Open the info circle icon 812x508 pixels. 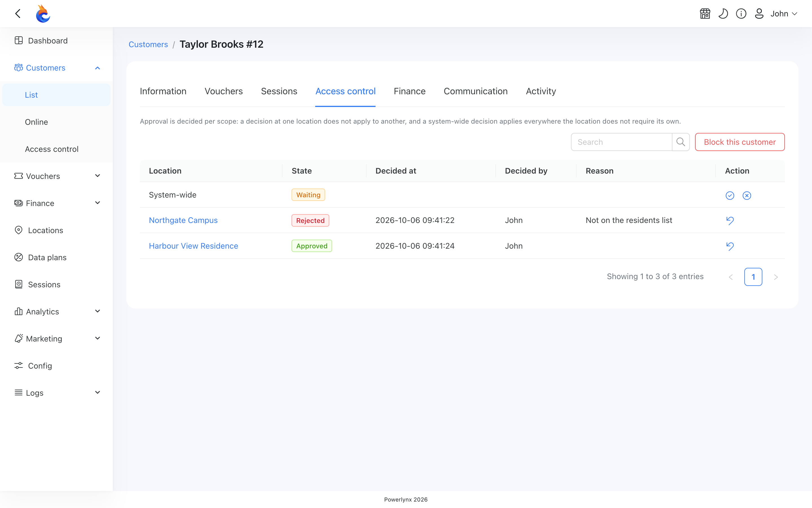[x=741, y=14]
